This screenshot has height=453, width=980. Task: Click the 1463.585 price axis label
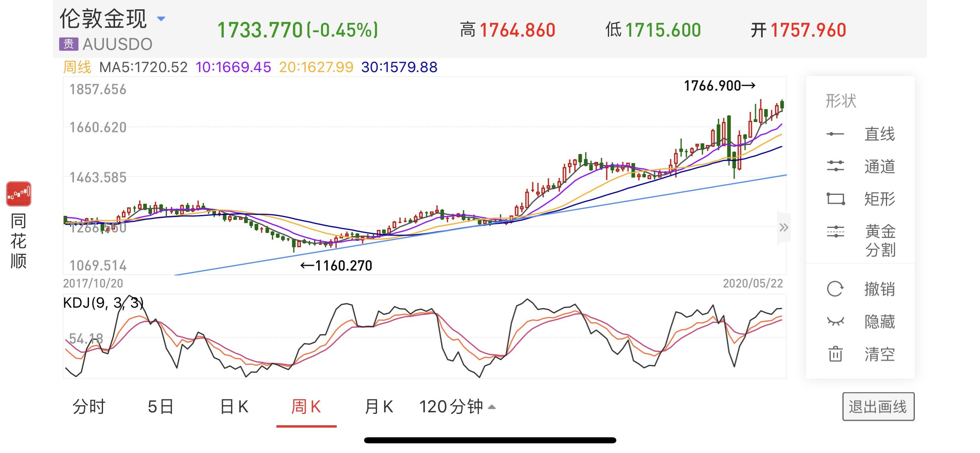[x=98, y=178]
